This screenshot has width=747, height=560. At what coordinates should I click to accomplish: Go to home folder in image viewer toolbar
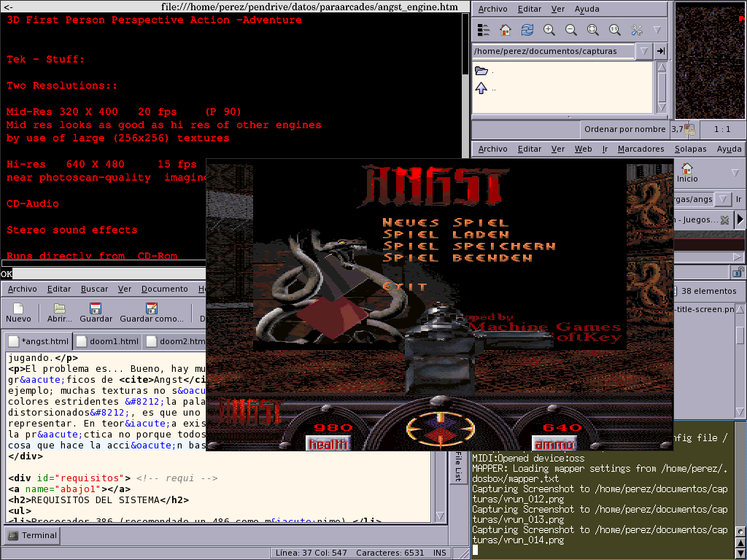[506, 30]
